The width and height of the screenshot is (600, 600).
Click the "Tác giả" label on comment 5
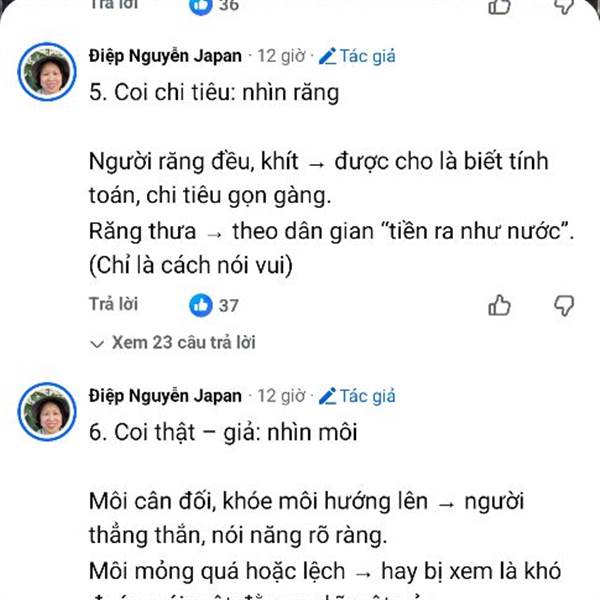368,56
